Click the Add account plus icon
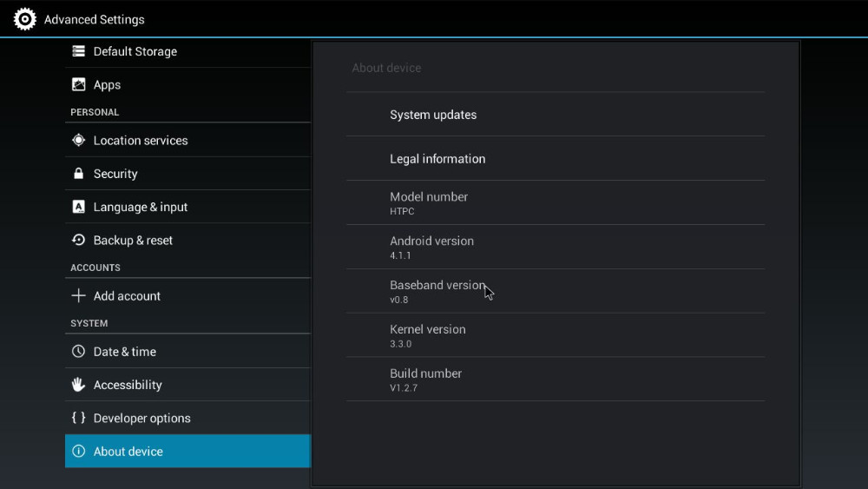Viewport: 868px width, 489px height. (79, 296)
